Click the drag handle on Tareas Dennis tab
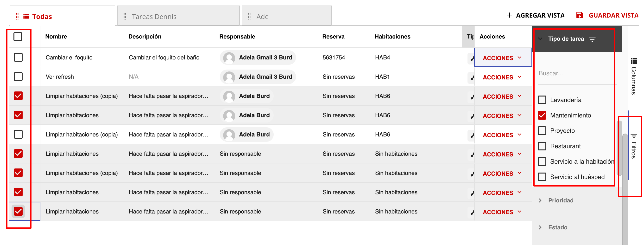 125,17
